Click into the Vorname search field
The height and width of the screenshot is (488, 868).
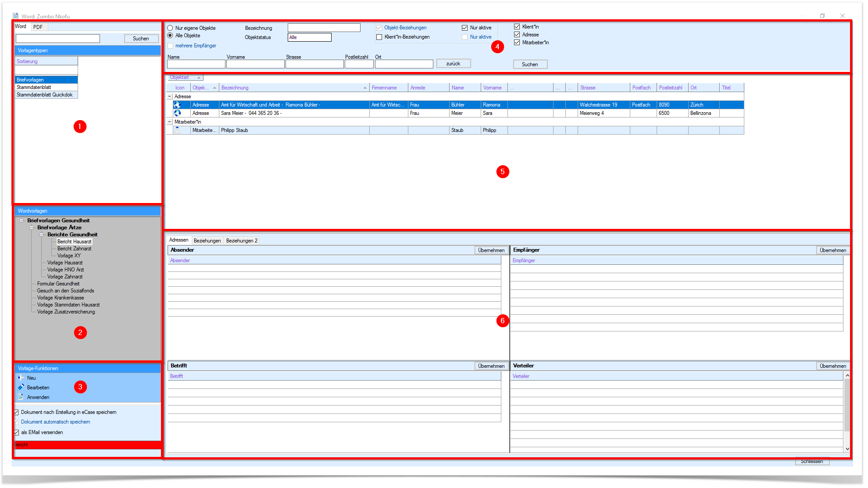click(x=255, y=64)
